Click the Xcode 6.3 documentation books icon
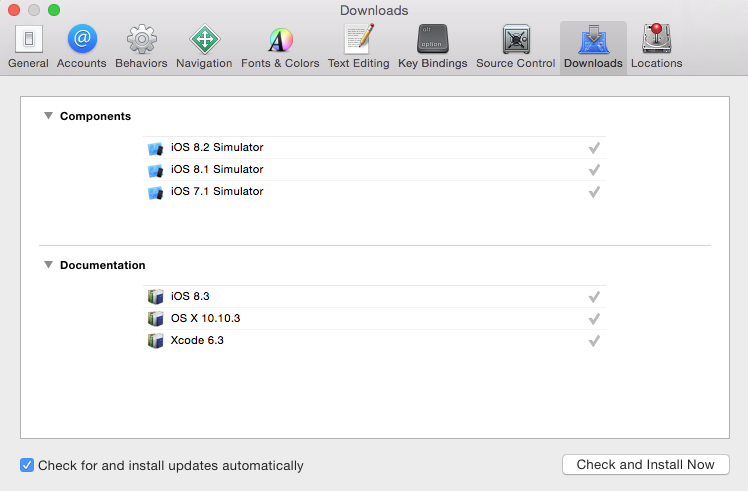 pos(156,341)
